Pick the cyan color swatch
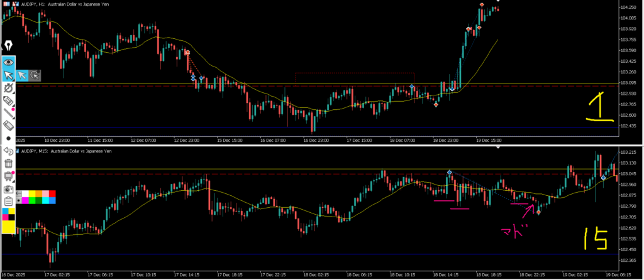This screenshot has width=644, height=280. pyautogui.click(x=45, y=200)
